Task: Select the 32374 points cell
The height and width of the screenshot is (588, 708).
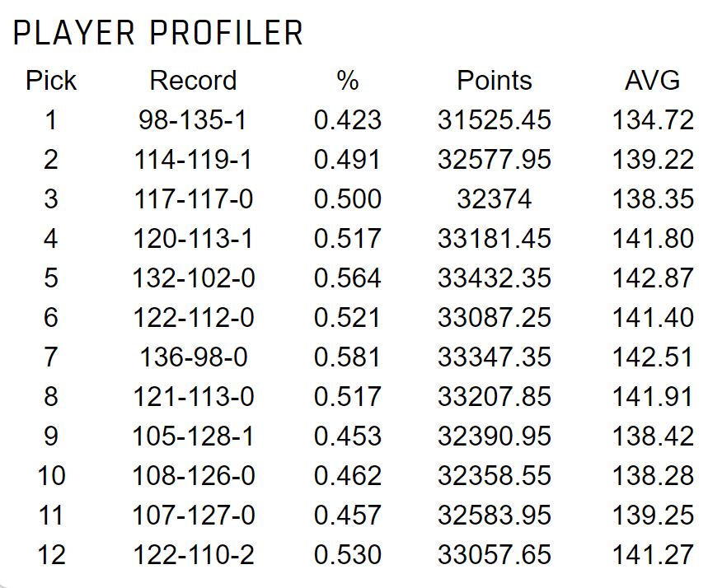Action: point(495,199)
